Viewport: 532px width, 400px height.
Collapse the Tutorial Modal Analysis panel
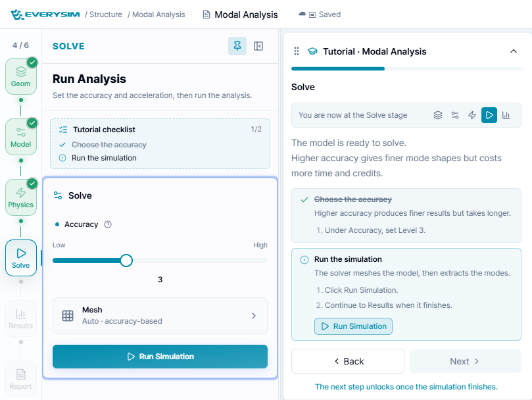[514, 51]
